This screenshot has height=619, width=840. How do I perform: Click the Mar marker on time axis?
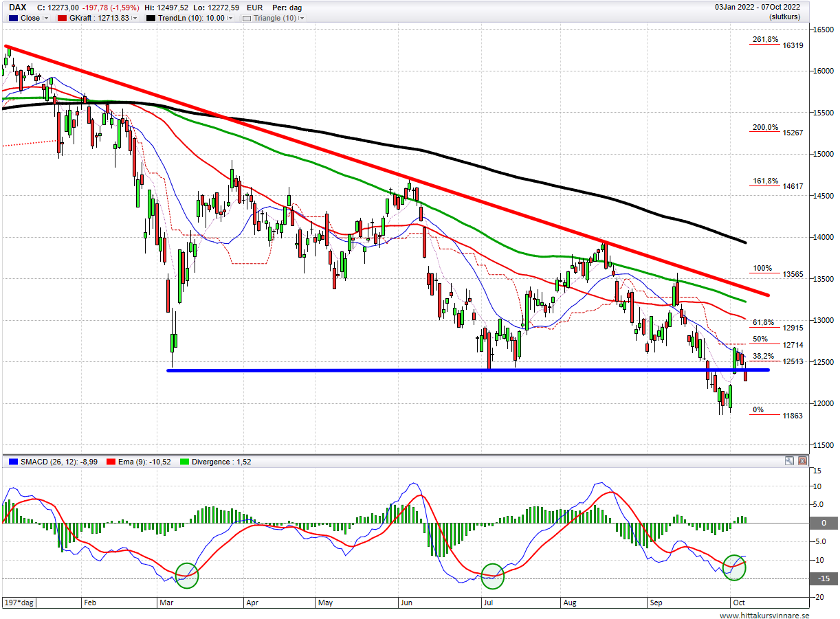166,603
